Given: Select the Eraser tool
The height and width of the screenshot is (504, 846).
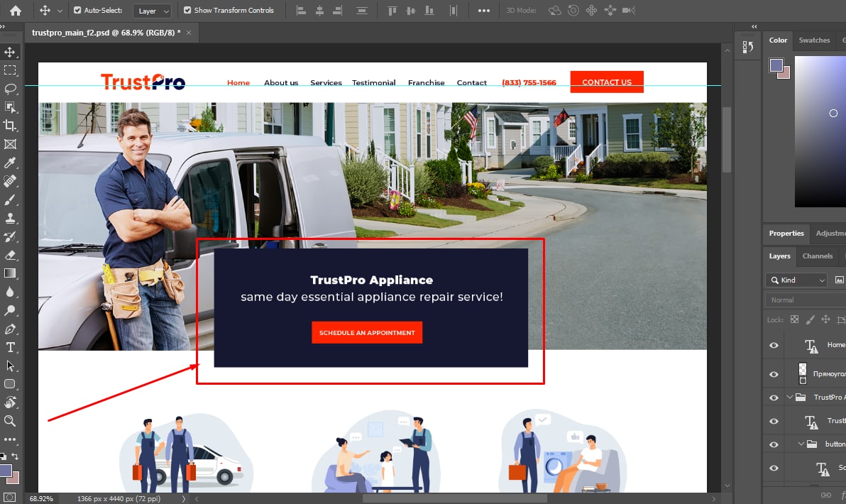Looking at the screenshot, I should [x=10, y=256].
